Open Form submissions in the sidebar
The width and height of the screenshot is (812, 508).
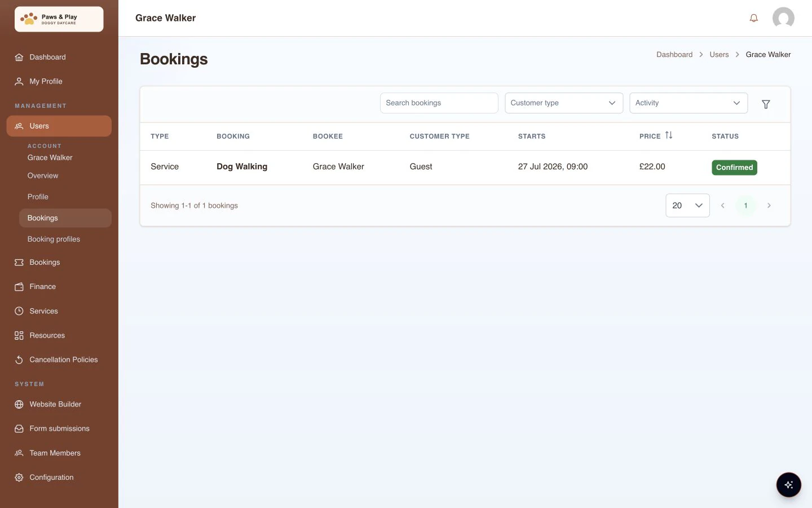(59, 428)
